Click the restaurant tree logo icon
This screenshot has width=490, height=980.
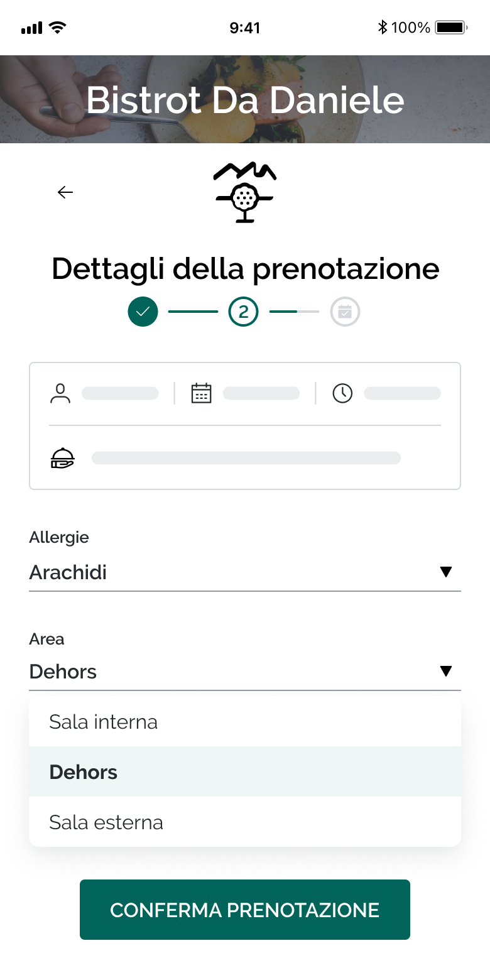[244, 192]
